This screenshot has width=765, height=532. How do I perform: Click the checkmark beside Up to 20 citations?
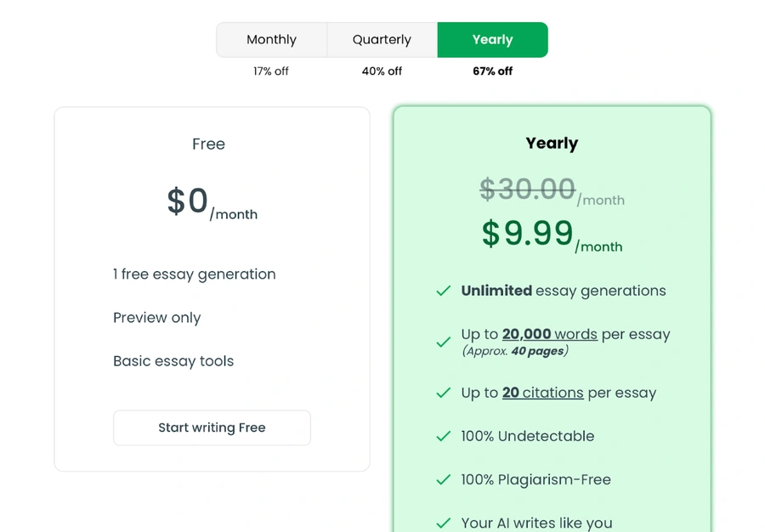pyautogui.click(x=443, y=393)
